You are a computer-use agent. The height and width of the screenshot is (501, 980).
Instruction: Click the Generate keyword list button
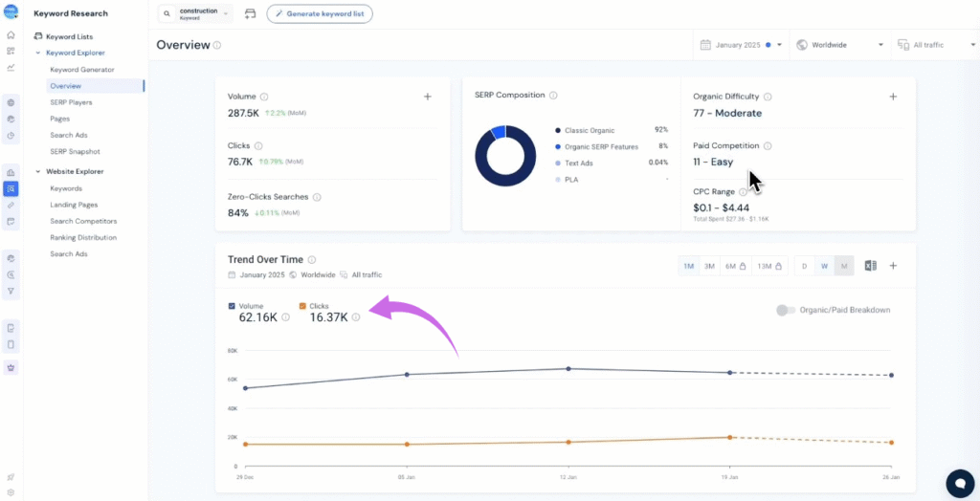point(320,14)
